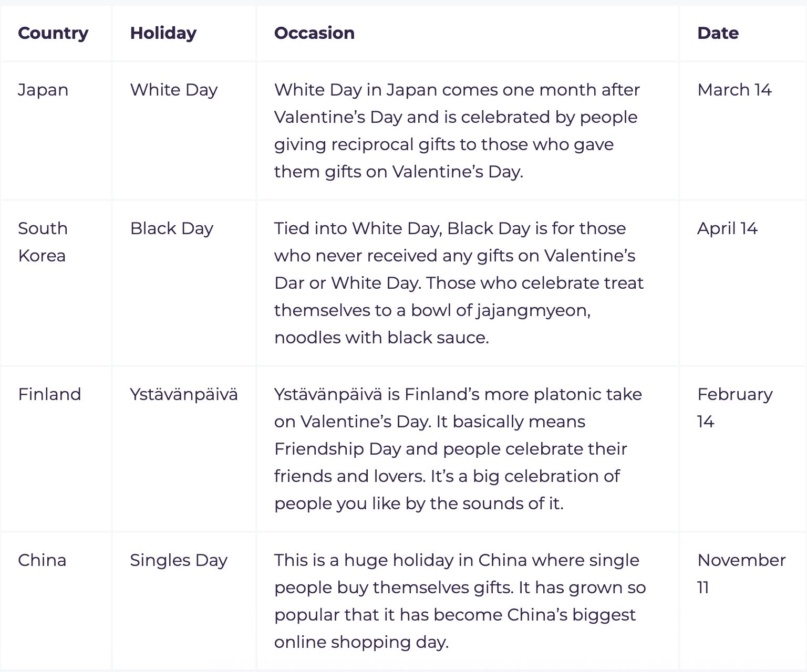Click the online shopping day description
The width and height of the screenshot is (807, 672).
(x=460, y=601)
